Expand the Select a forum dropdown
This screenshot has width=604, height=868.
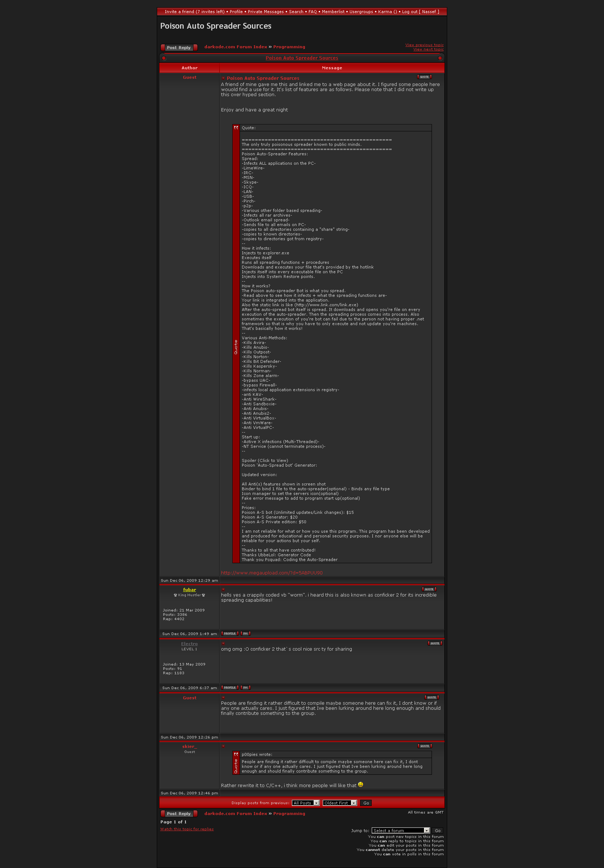401,831
